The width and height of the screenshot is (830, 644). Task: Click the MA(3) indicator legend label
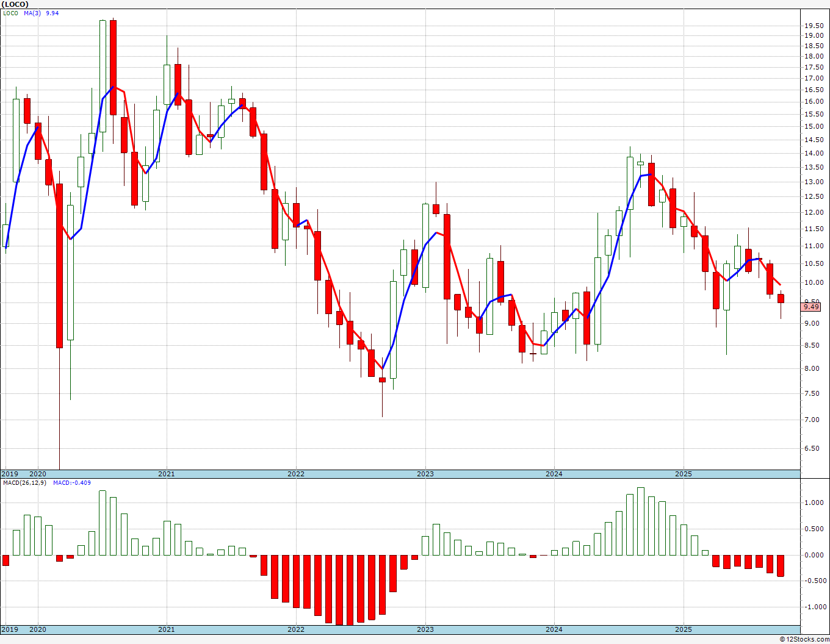(32, 13)
